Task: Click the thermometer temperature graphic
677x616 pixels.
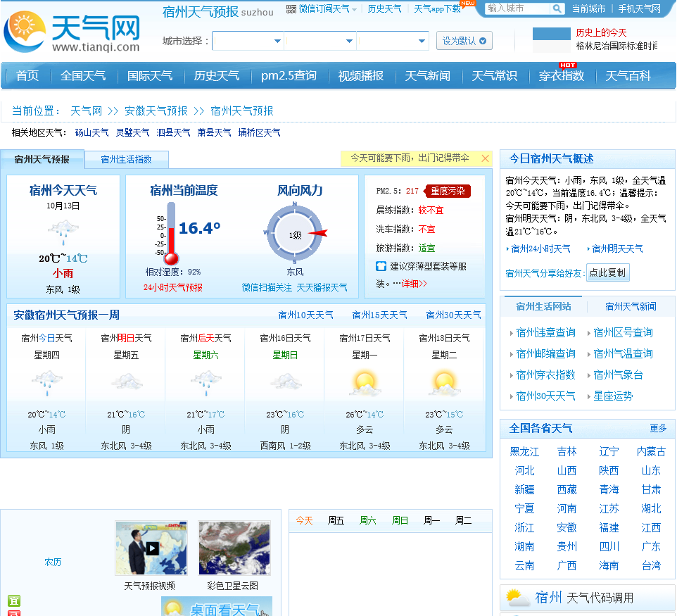Action: (171, 234)
